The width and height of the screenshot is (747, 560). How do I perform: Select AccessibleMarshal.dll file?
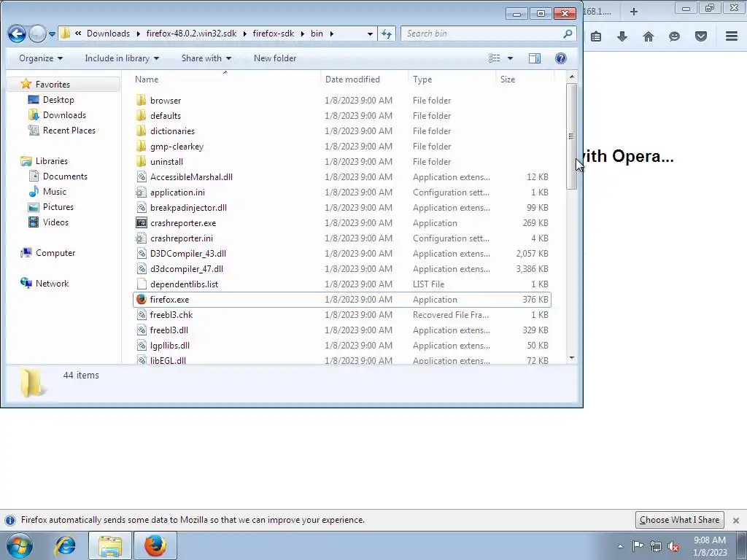pyautogui.click(x=191, y=176)
